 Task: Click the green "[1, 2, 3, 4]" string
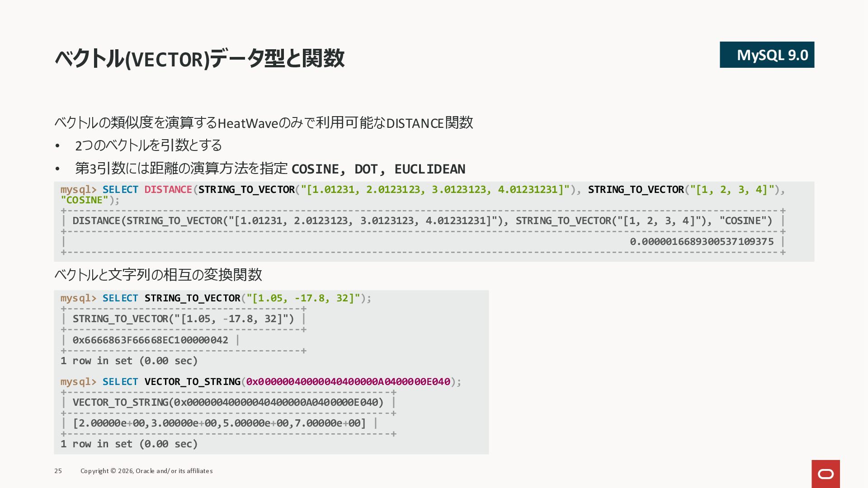click(x=732, y=190)
